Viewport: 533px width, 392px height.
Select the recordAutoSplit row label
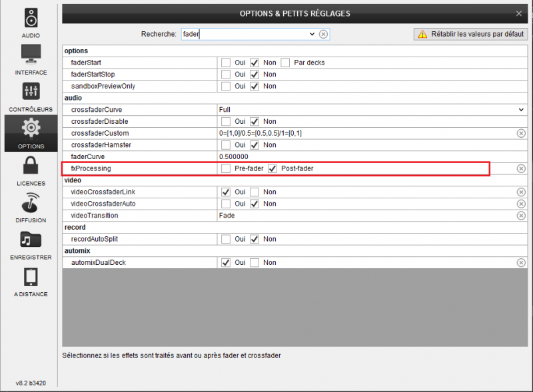94,239
